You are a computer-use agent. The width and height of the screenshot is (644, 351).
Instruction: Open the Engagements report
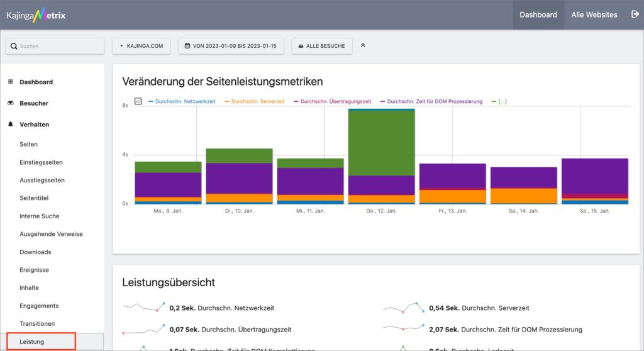point(39,306)
